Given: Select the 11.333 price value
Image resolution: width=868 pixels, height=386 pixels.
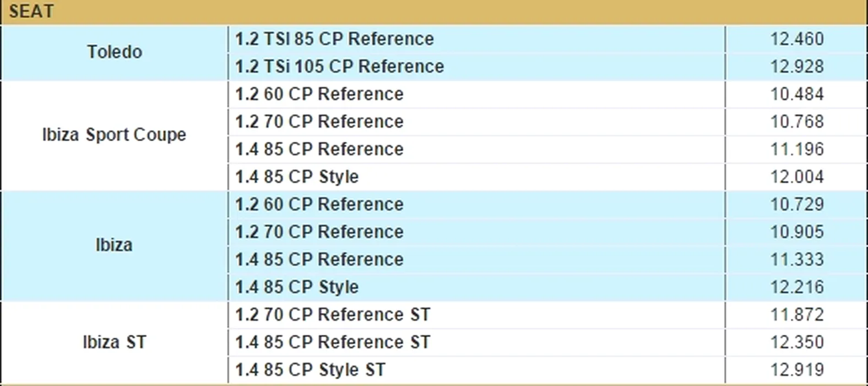Looking at the screenshot, I should pyautogui.click(x=796, y=260).
